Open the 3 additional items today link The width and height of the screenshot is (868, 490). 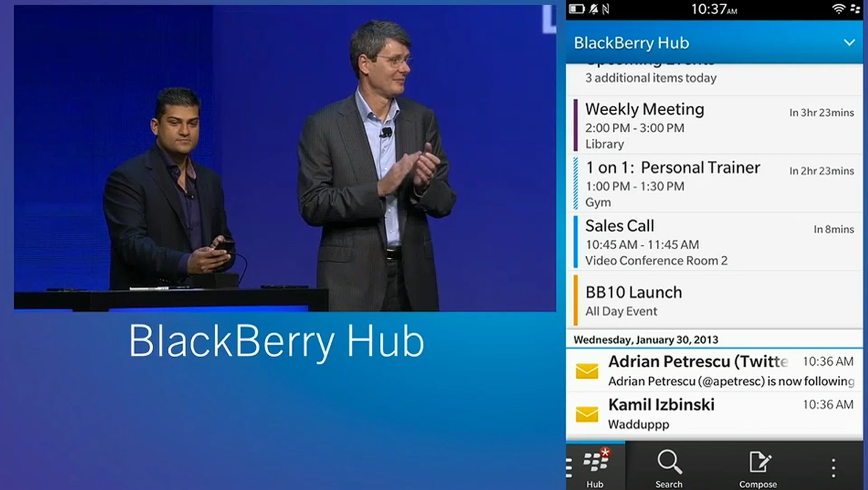pos(650,78)
